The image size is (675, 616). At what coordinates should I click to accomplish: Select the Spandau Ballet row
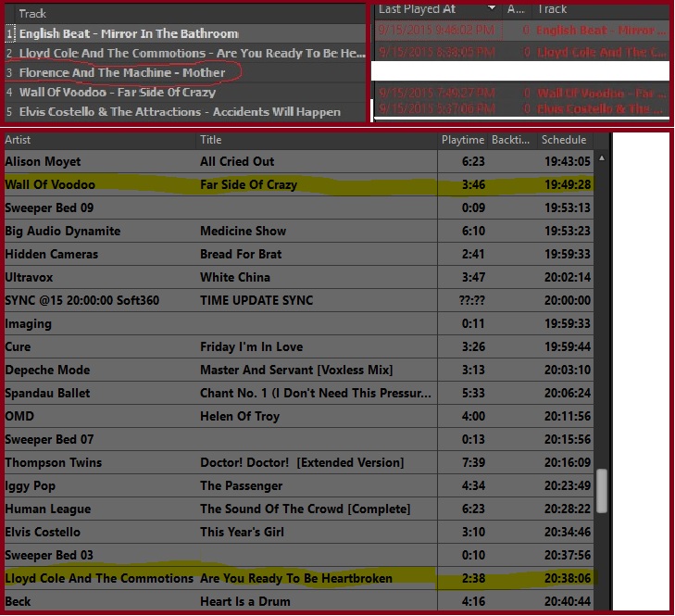(299, 393)
